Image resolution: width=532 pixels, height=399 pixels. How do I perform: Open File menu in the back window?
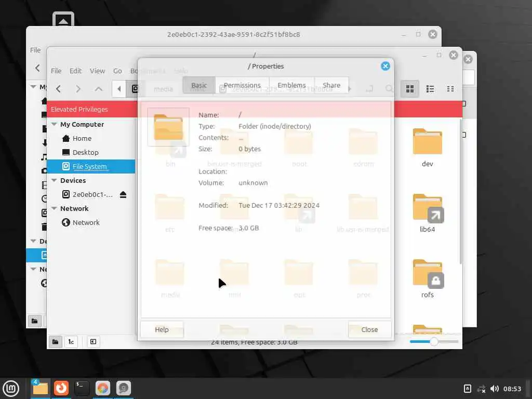[35, 50]
